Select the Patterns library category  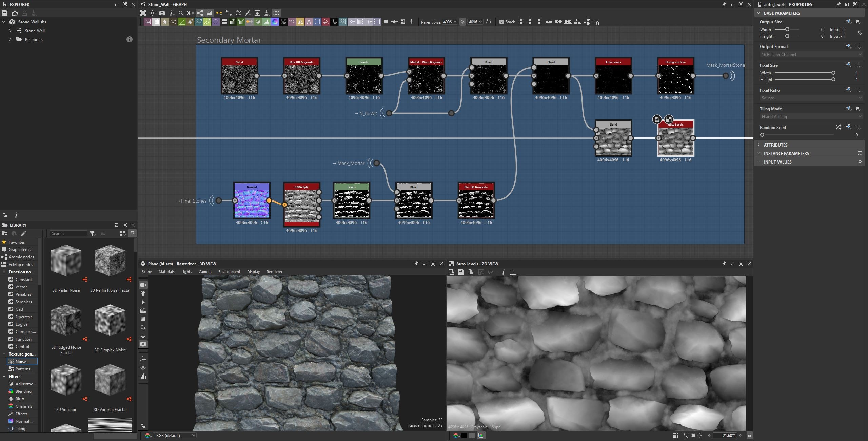[23, 369]
